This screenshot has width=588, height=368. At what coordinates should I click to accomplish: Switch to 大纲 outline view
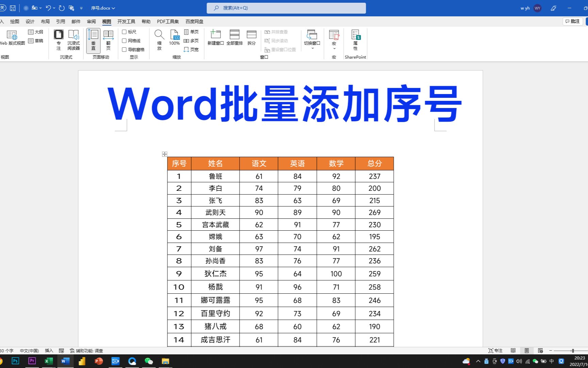point(36,32)
